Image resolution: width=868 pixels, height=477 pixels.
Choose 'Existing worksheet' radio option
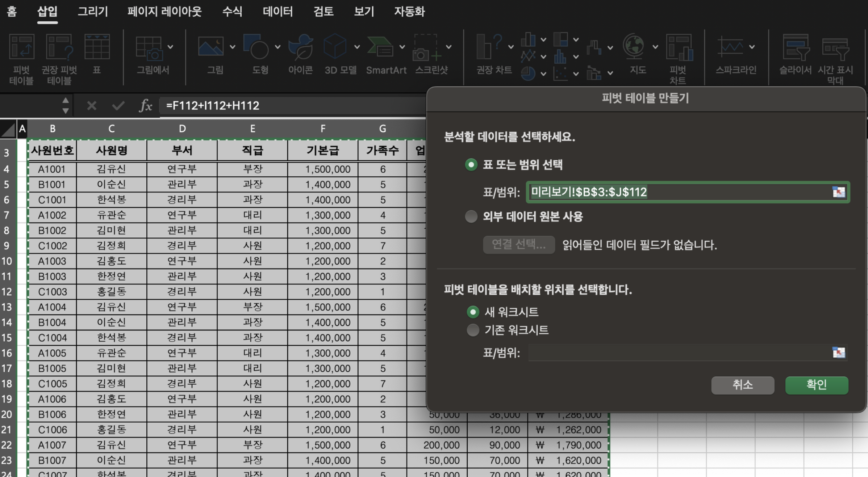coord(473,330)
